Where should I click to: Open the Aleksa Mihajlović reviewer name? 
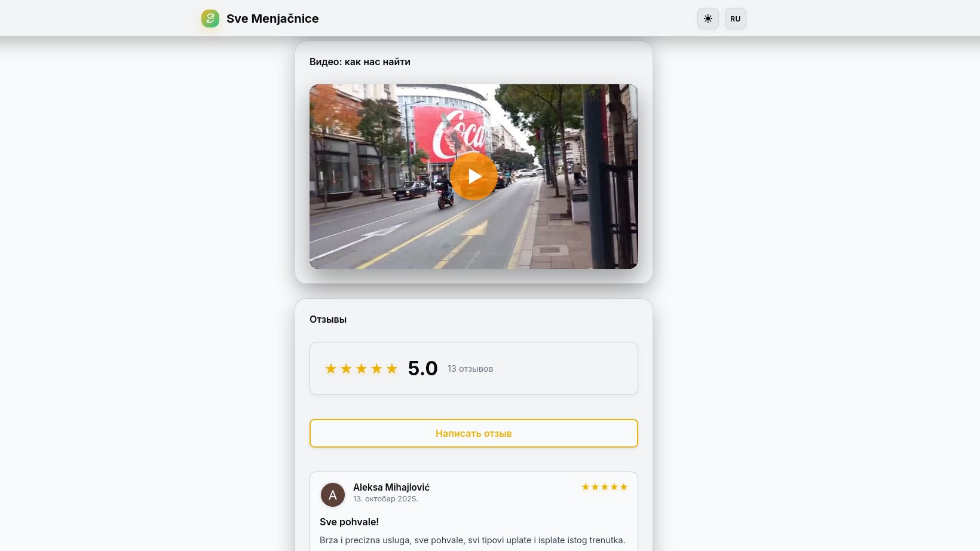391,487
